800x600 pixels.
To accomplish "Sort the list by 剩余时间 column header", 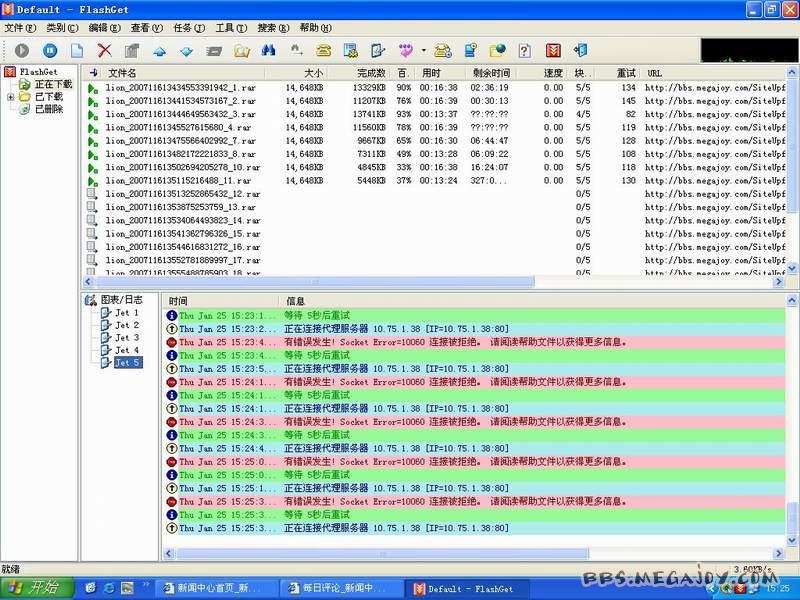I will [x=491, y=73].
